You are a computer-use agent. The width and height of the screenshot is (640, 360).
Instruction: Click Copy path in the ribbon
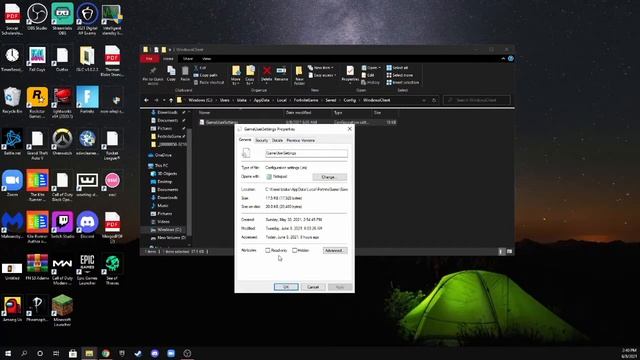point(206,75)
